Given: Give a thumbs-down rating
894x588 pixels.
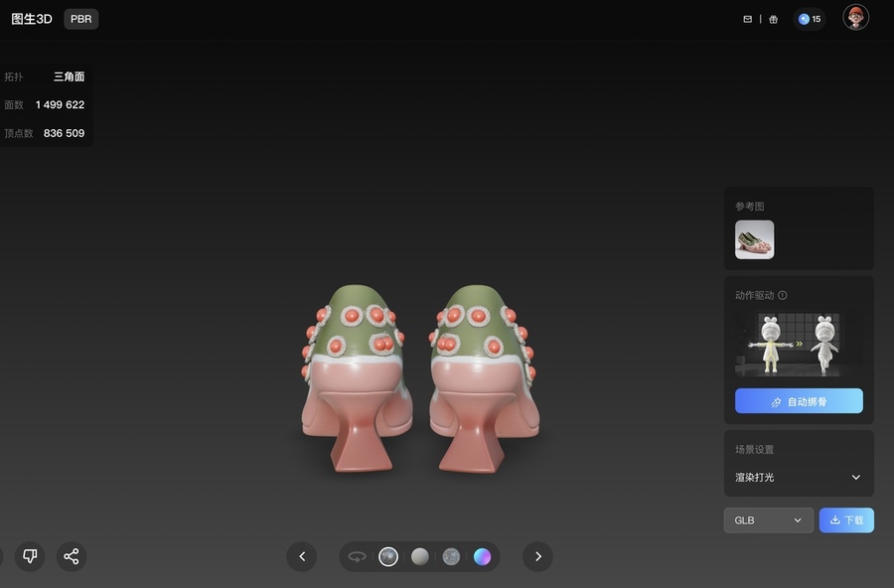Looking at the screenshot, I should point(30,556).
